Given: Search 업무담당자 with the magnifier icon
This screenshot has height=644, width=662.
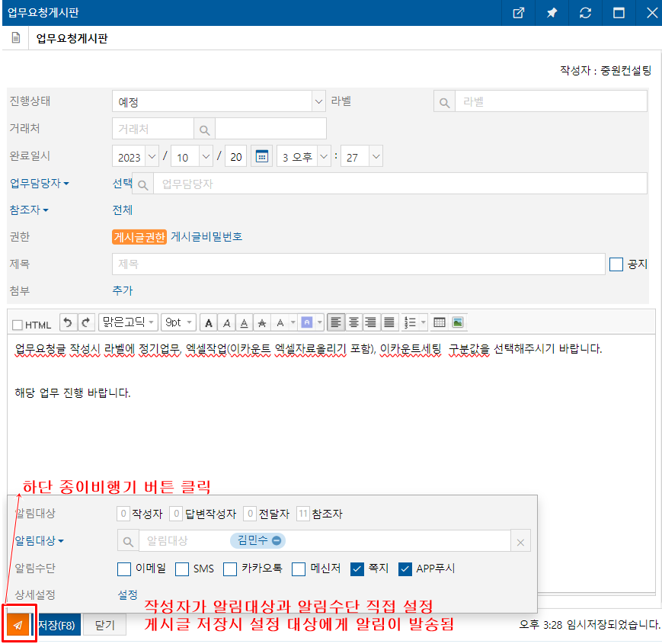Looking at the screenshot, I should (x=143, y=184).
